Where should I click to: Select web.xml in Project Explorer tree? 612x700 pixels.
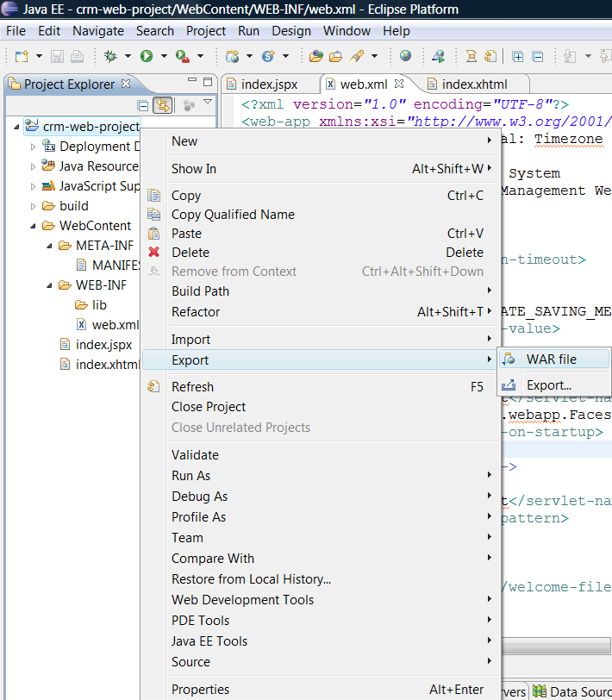(108, 324)
